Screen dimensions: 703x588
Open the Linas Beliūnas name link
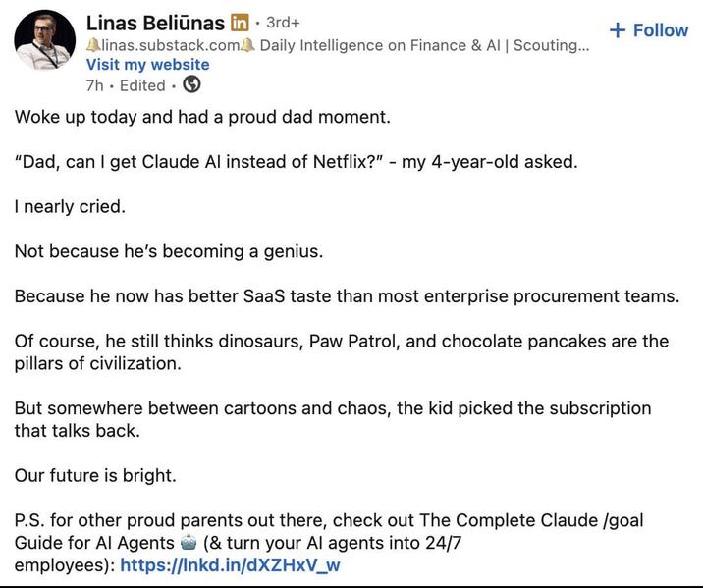[155, 23]
